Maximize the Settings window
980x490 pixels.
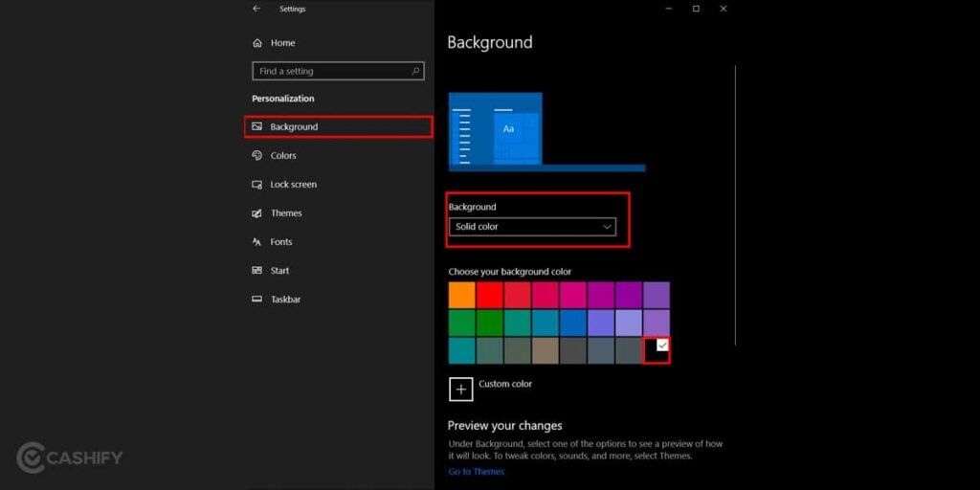[x=696, y=9]
